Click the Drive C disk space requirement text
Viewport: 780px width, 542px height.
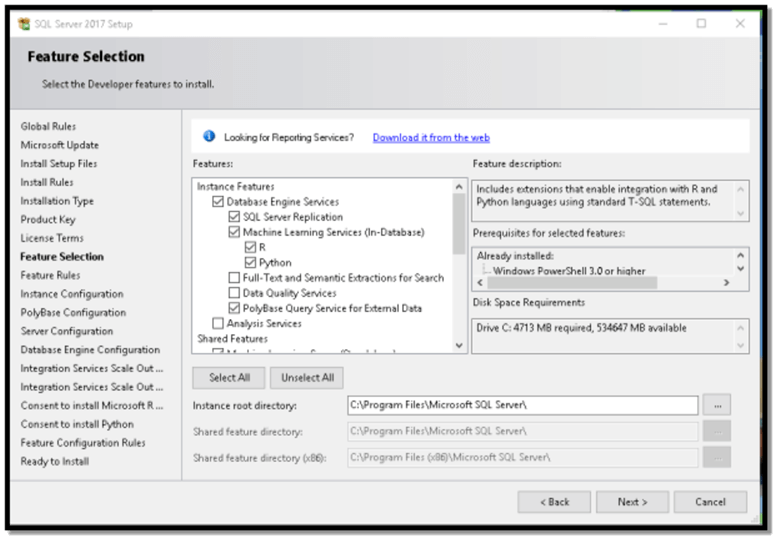(x=581, y=328)
